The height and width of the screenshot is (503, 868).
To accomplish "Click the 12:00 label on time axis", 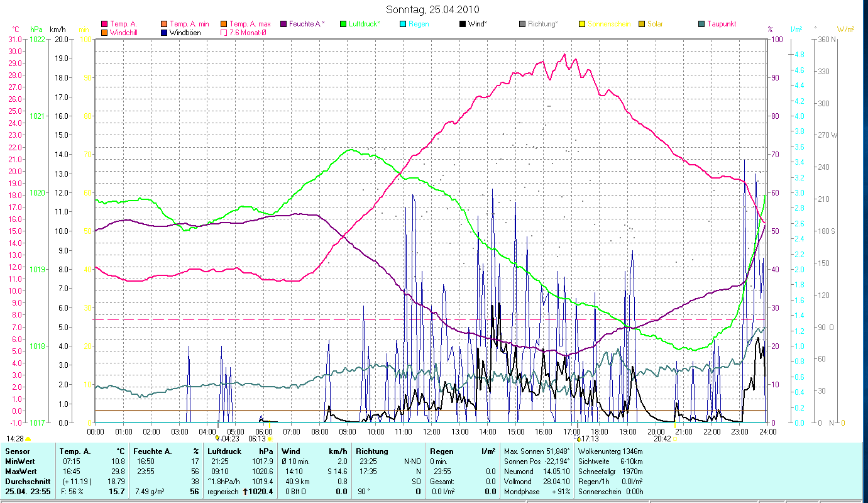I will (432, 431).
